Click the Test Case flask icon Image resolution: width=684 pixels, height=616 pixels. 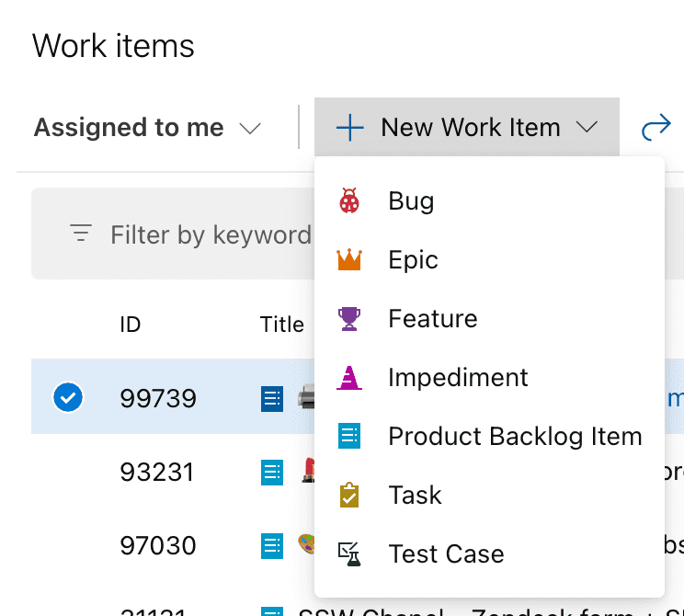349,553
